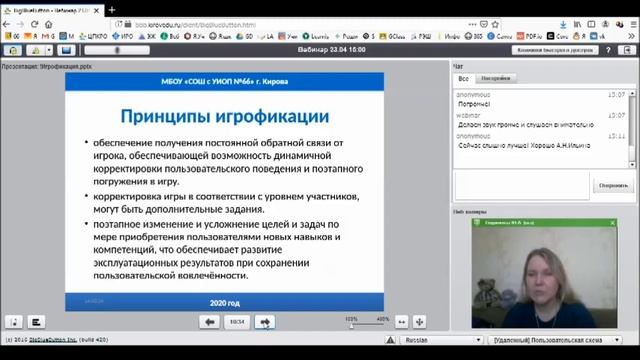The image size is (640, 360).
Task: Click the '2020 год' slide footer
Action: (224, 303)
